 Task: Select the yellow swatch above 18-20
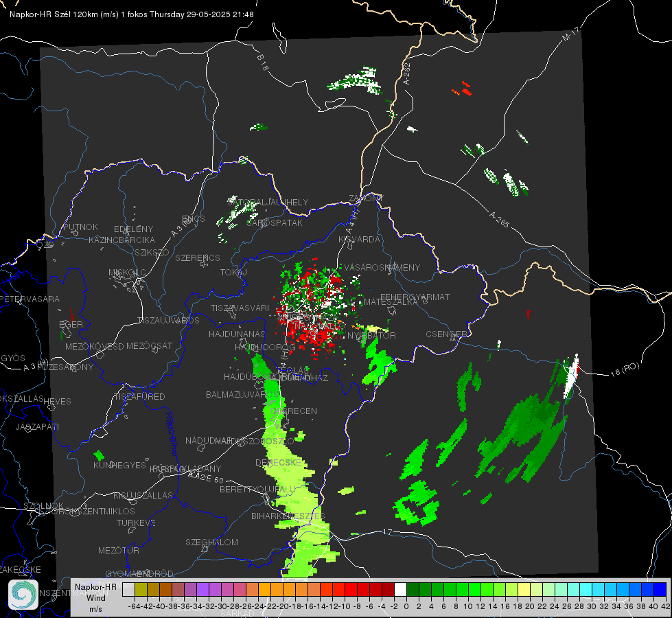point(524,589)
